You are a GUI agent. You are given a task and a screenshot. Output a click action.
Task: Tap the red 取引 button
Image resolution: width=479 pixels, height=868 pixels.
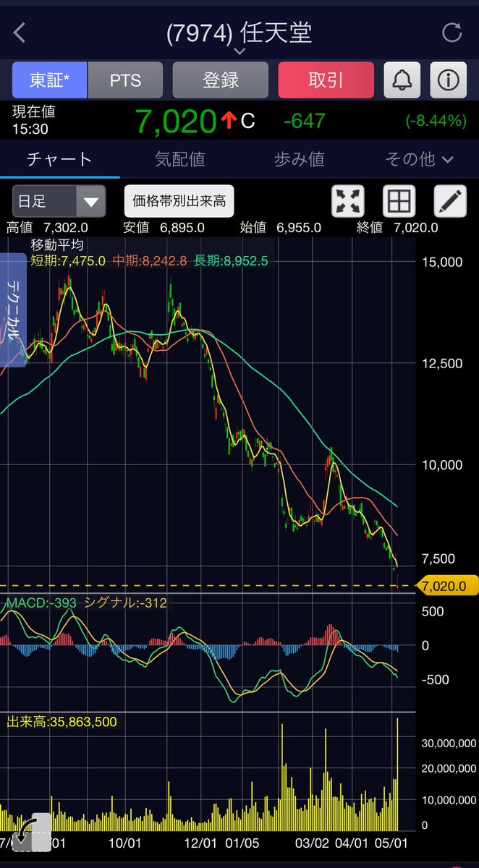326,80
